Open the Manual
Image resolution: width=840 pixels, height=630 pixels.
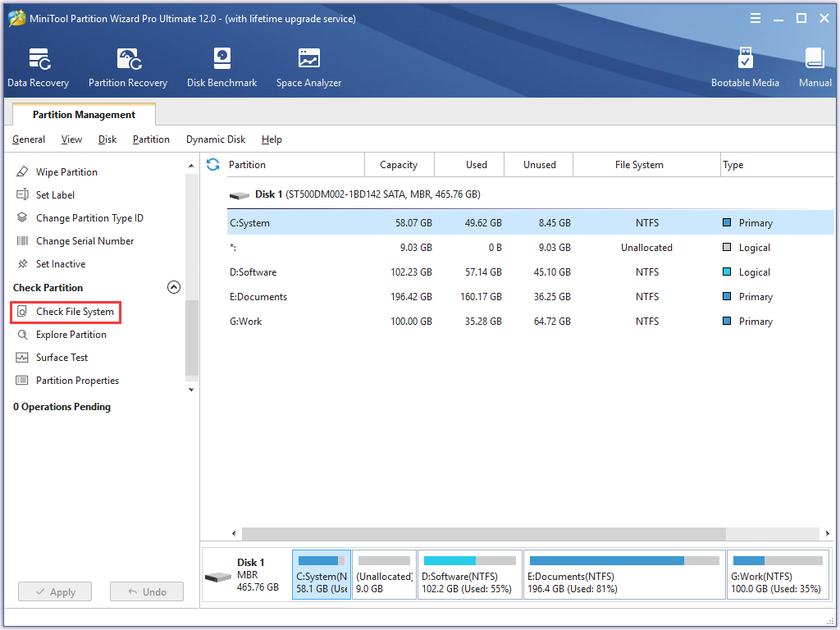[815, 68]
